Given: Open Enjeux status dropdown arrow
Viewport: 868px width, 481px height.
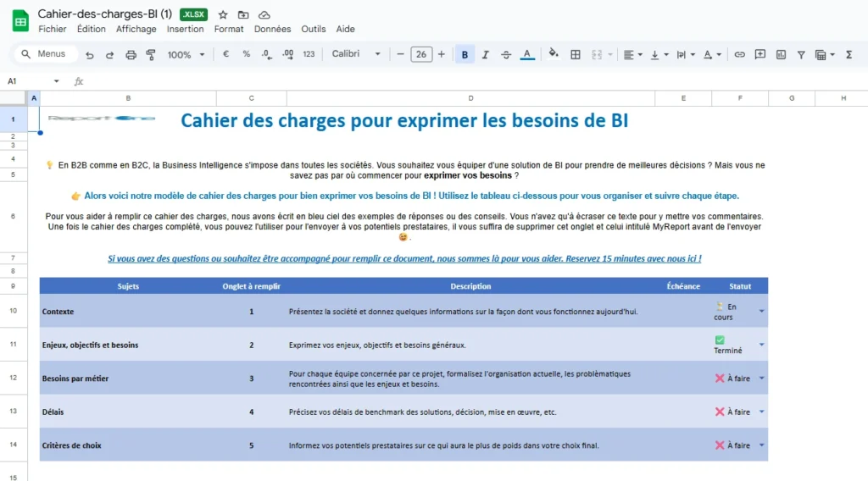Looking at the screenshot, I should 762,345.
